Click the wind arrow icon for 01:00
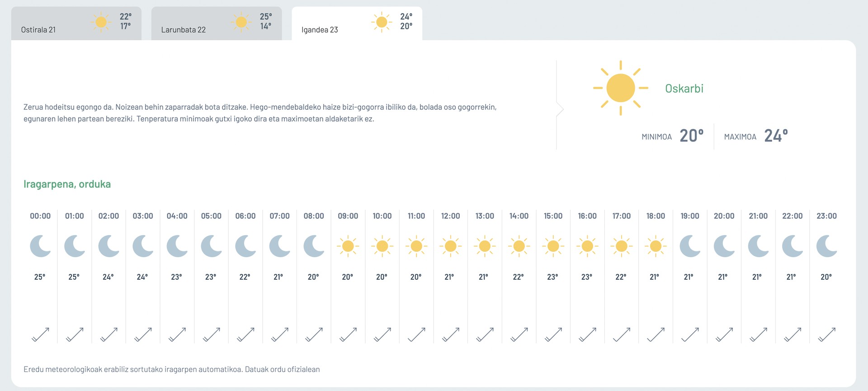The image size is (868, 391). point(75,334)
